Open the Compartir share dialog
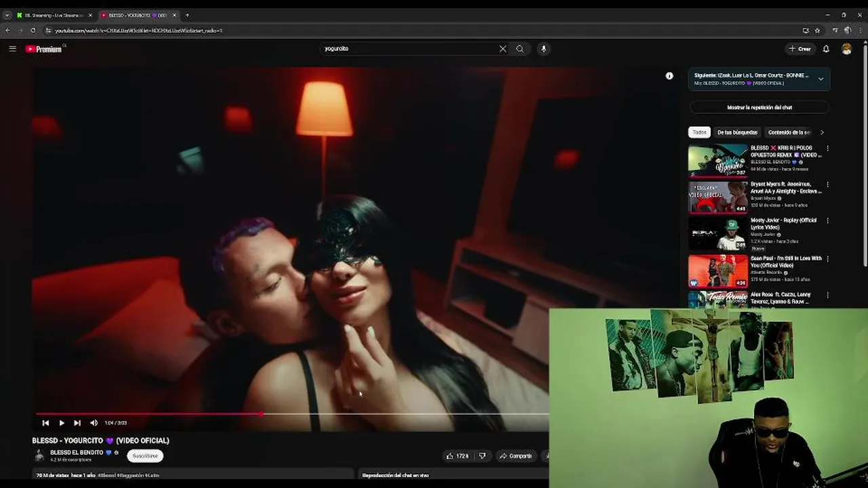 pos(516,456)
